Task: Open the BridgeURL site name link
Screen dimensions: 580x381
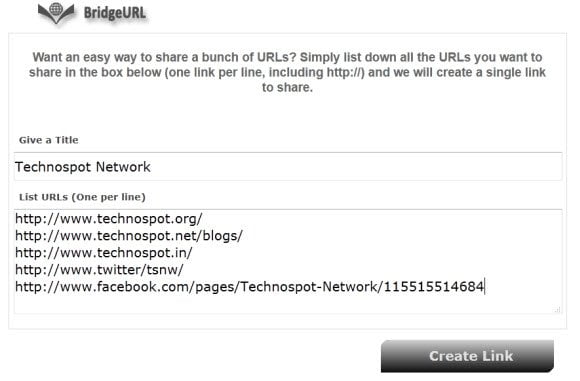Action: click(x=115, y=13)
